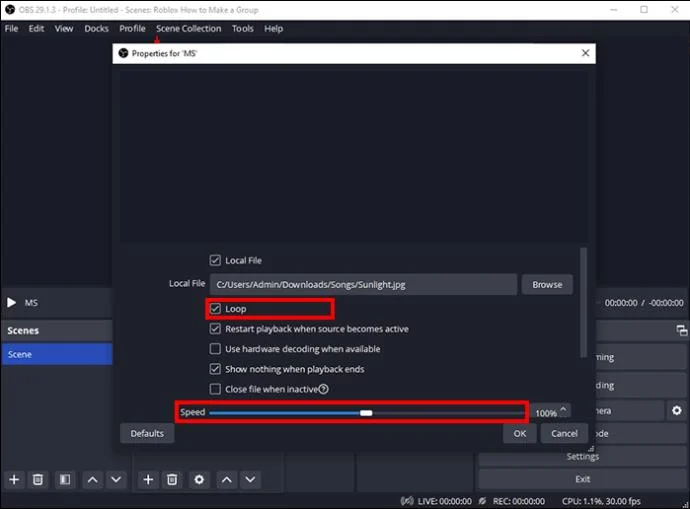The height and width of the screenshot is (509, 690).
Task: Click the CPU 1.1%, 30.00 fps status
Action: coord(601,501)
